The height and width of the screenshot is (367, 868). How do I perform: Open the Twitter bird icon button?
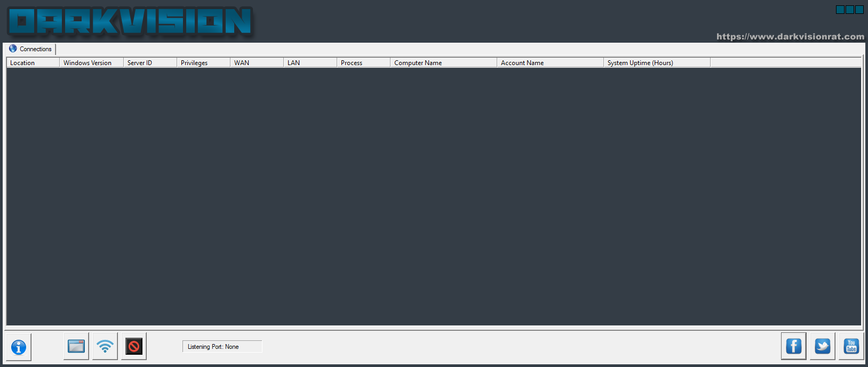[x=823, y=346]
